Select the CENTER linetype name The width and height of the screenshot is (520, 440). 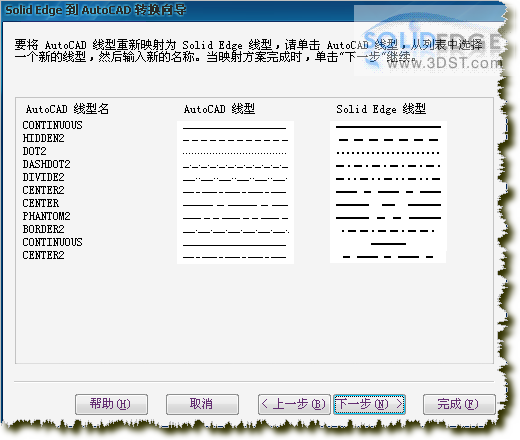(41, 203)
